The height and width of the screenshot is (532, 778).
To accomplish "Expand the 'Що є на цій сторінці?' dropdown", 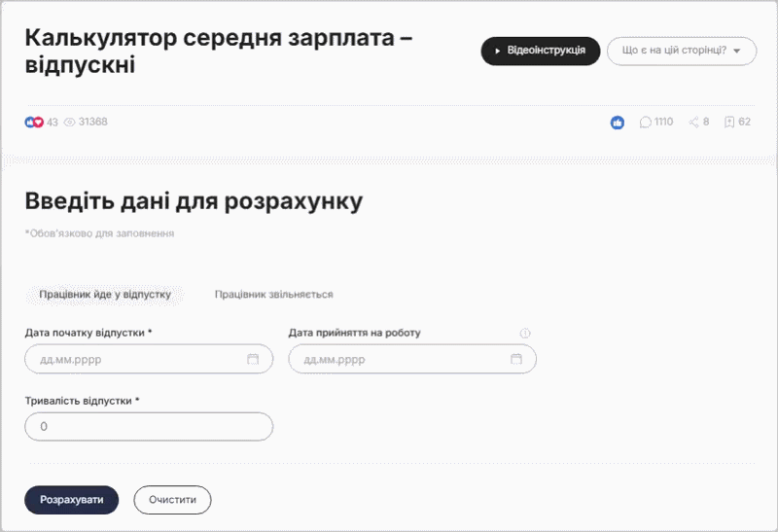I will [x=681, y=51].
